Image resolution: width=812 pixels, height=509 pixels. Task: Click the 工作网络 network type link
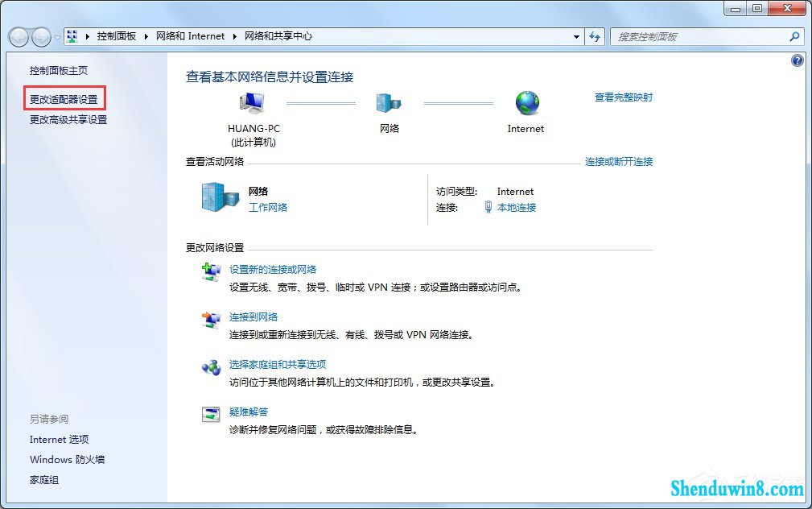coord(268,207)
